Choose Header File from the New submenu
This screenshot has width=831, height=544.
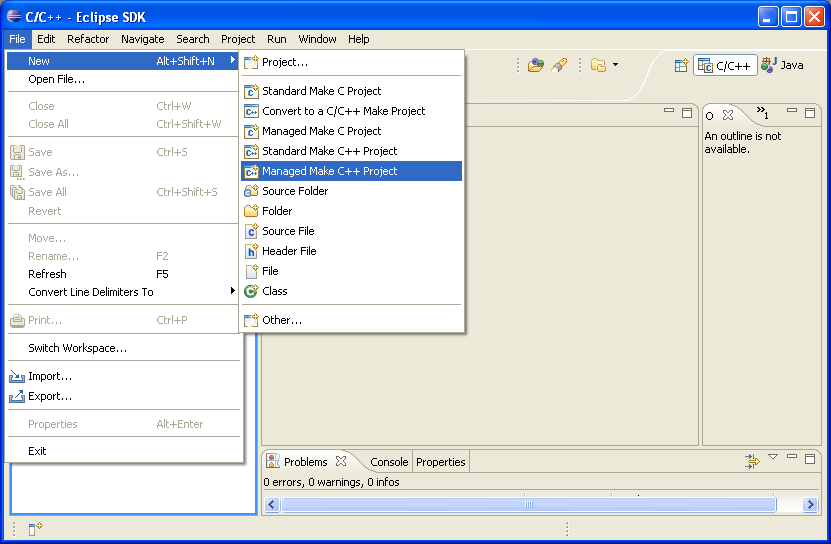[288, 251]
